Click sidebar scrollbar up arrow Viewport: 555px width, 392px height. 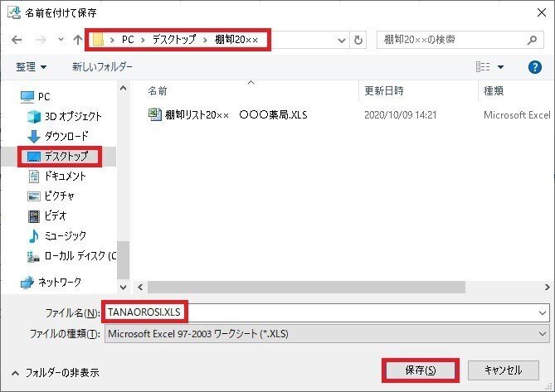pyautogui.click(x=123, y=88)
